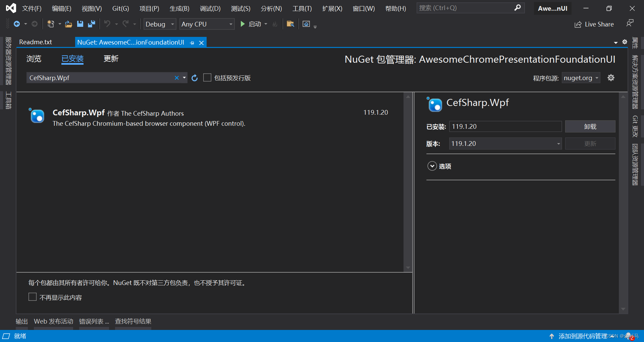This screenshot has height=342, width=644.
Task: Open the search history dropdown arrow
Action: pyautogui.click(x=184, y=78)
